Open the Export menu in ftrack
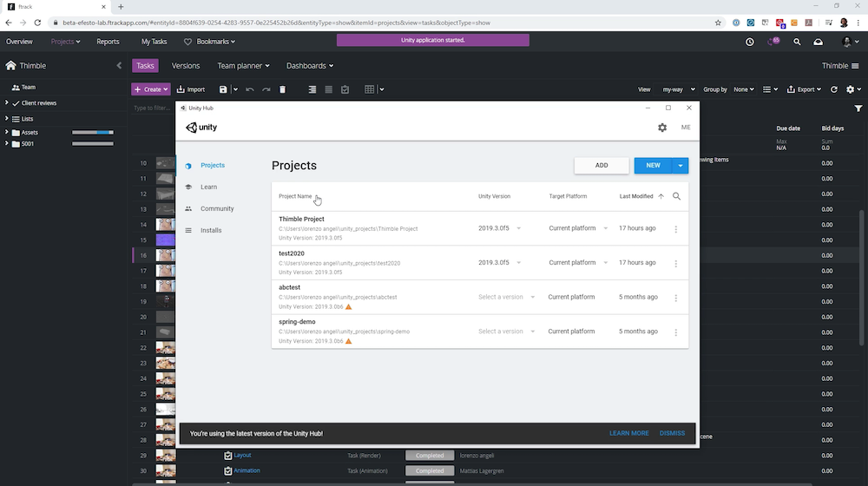 (804, 89)
